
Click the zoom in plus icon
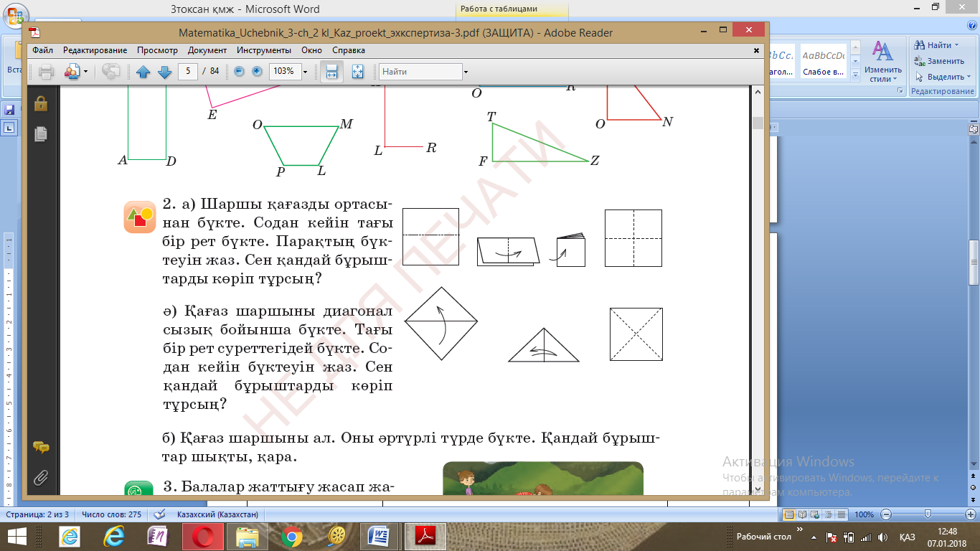click(257, 72)
